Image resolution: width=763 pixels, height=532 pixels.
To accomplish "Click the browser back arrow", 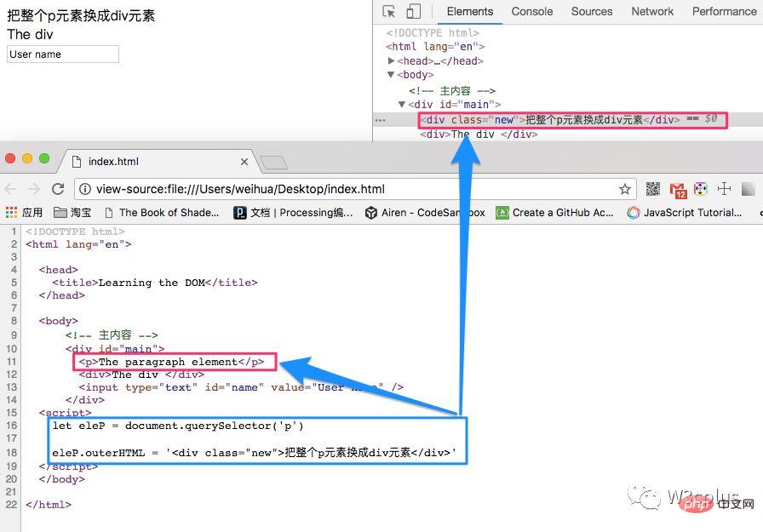I will (x=11, y=189).
